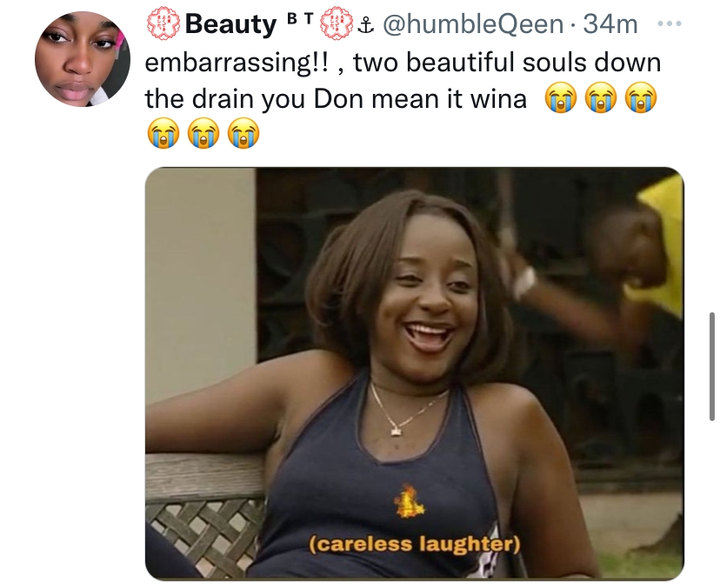The height and width of the screenshot is (588, 720).
Task: Click the first crying emoji after wina
Action: pos(560,97)
